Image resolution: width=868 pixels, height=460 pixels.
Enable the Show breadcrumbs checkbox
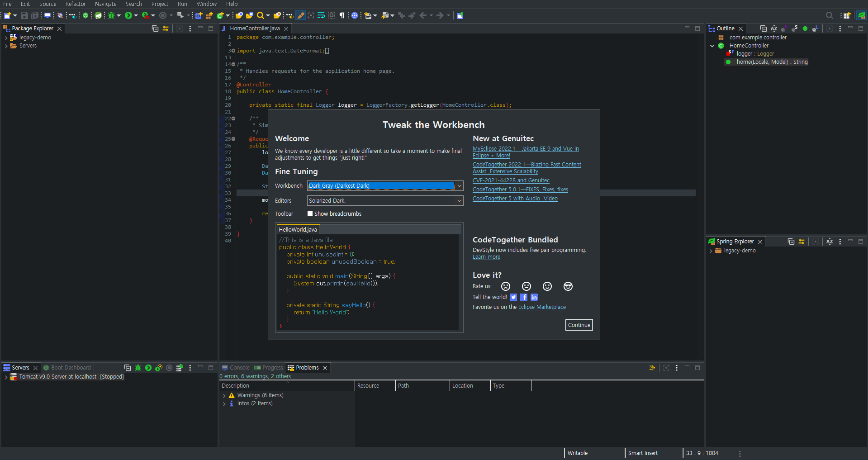(310, 214)
